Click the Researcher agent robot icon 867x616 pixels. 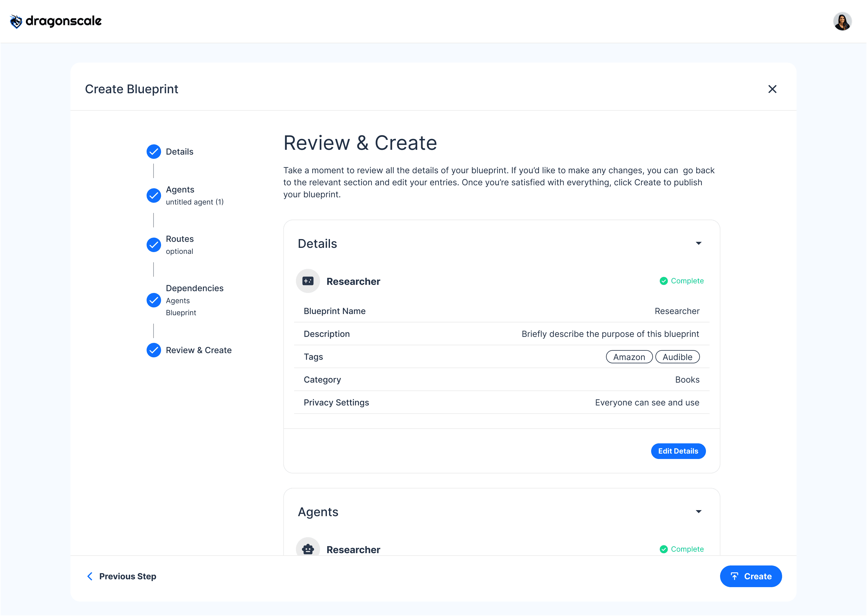[308, 549]
